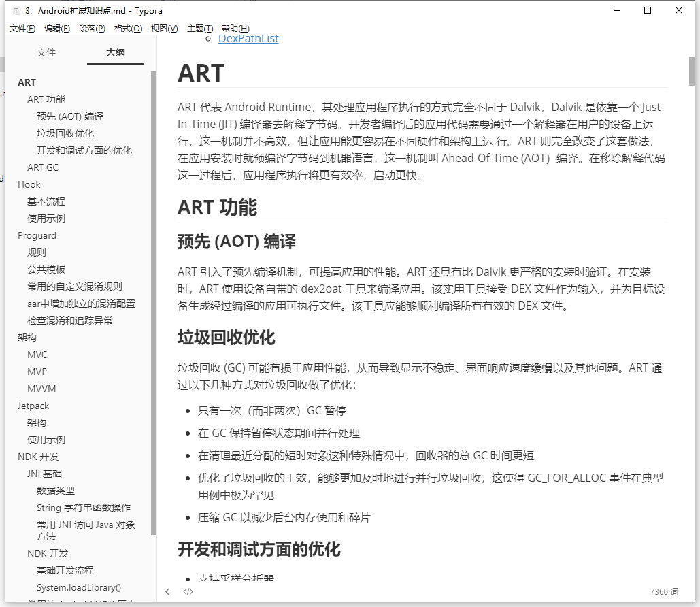Open 开发和调试方面的优化 outline entry
700x607 pixels.
pyautogui.click(x=84, y=150)
